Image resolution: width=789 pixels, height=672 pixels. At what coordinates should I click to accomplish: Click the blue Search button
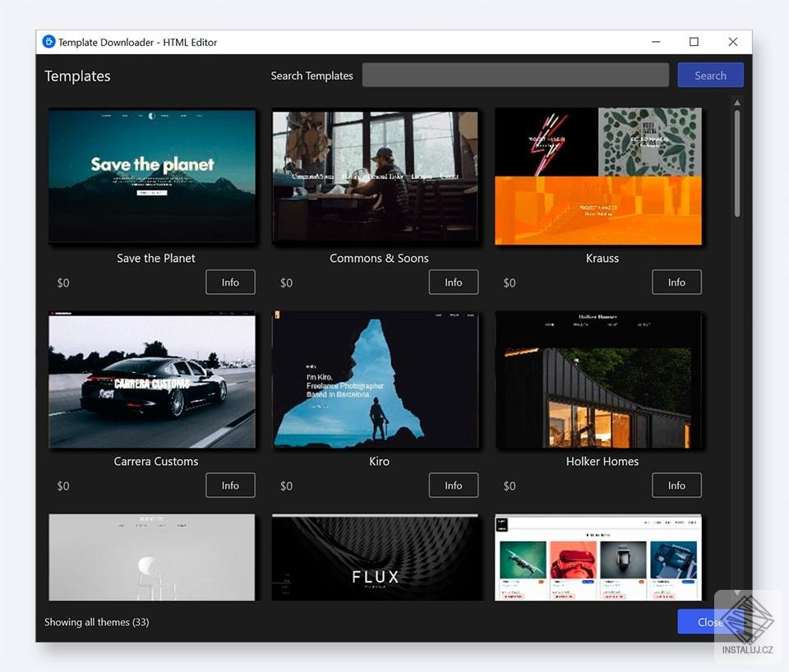tap(710, 75)
